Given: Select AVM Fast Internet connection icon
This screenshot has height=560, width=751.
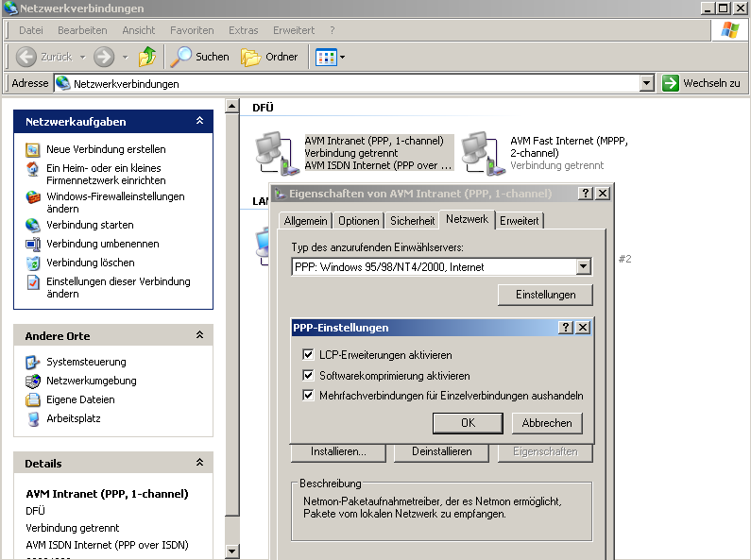Looking at the screenshot, I should pos(483,153).
